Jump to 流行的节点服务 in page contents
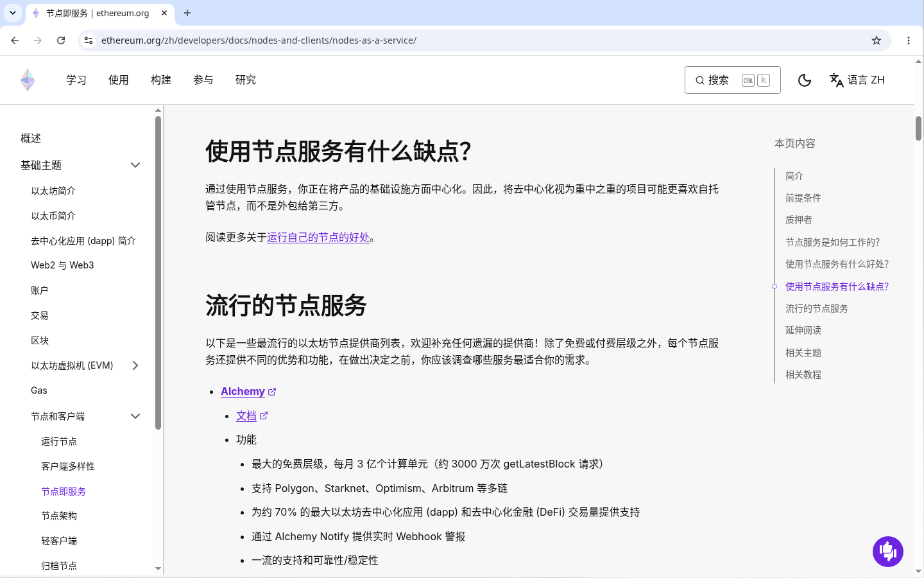This screenshot has width=924, height=578. (817, 308)
